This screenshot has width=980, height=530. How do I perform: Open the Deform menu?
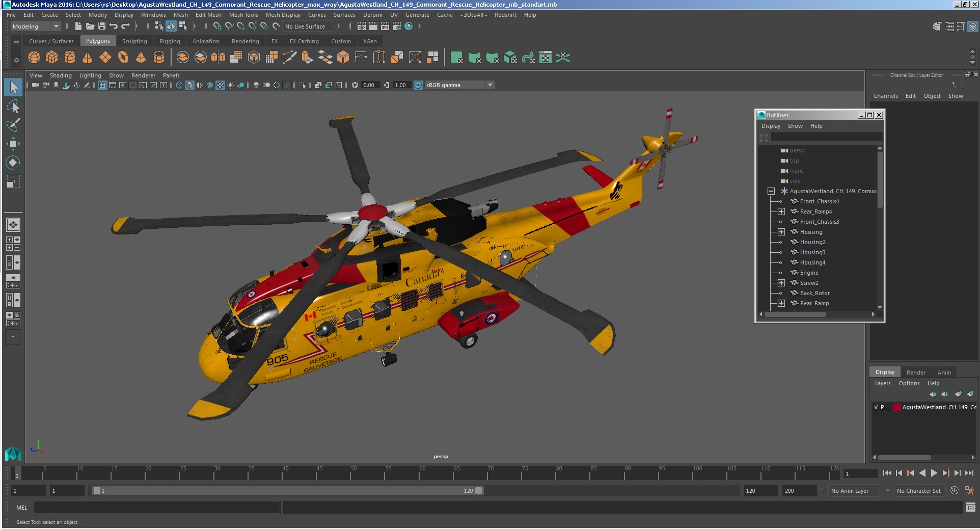coord(372,15)
